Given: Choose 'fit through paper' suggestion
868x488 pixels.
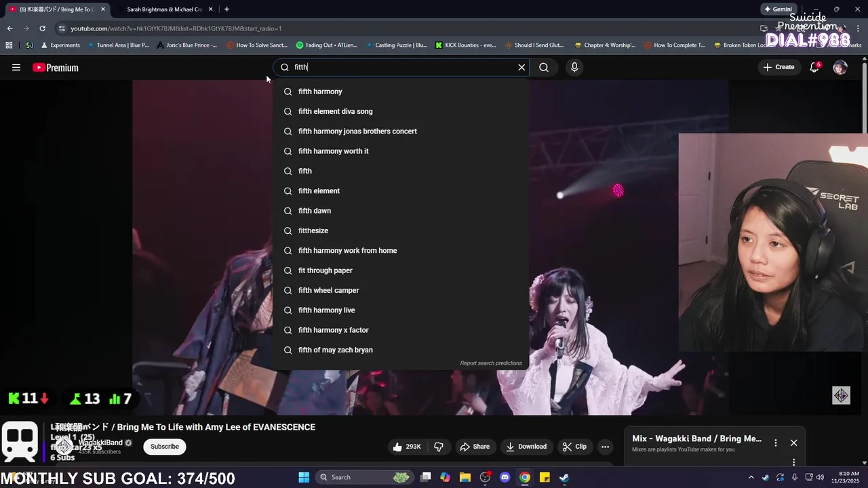Looking at the screenshot, I should click(x=401, y=270).
